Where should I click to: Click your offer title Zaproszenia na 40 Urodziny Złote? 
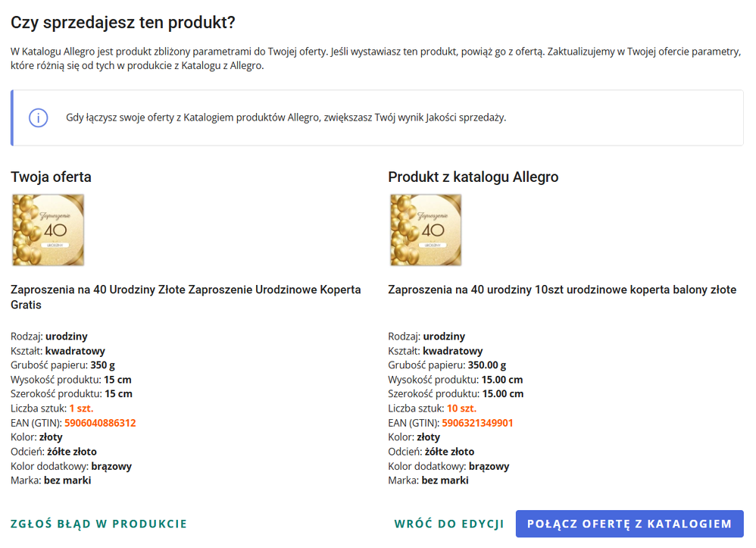tap(186, 297)
